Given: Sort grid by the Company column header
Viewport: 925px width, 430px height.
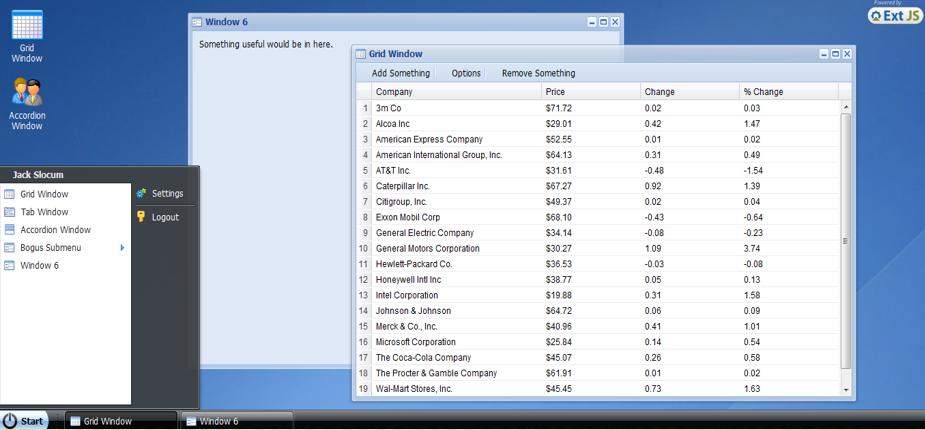Looking at the screenshot, I should pyautogui.click(x=455, y=92).
